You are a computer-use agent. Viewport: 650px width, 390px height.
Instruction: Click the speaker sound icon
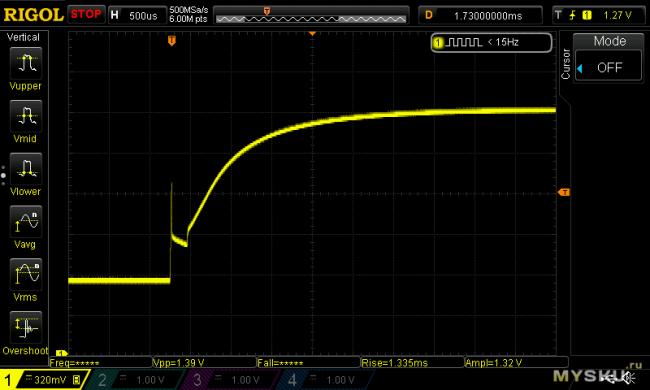point(631,378)
